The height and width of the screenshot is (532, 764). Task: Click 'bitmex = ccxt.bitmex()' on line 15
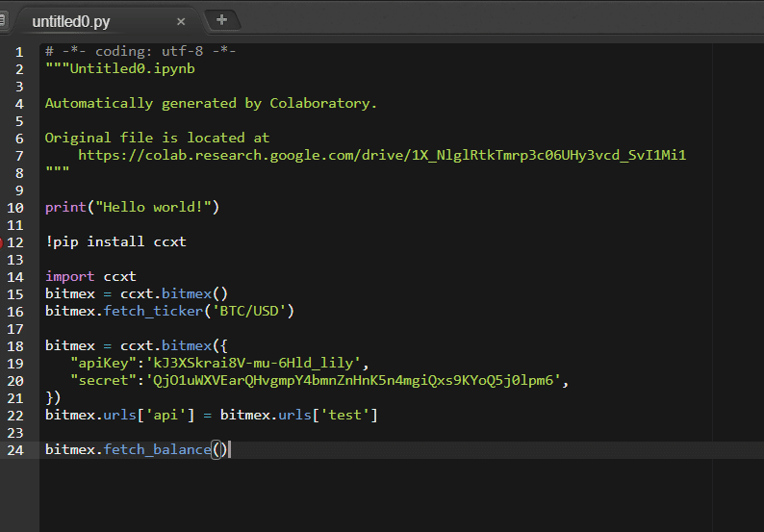(137, 293)
